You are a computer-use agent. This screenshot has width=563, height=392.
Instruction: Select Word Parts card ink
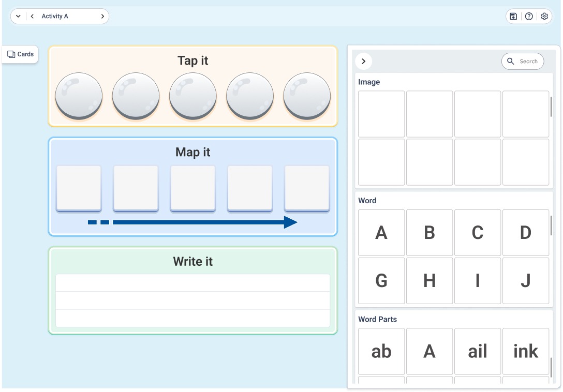point(526,352)
